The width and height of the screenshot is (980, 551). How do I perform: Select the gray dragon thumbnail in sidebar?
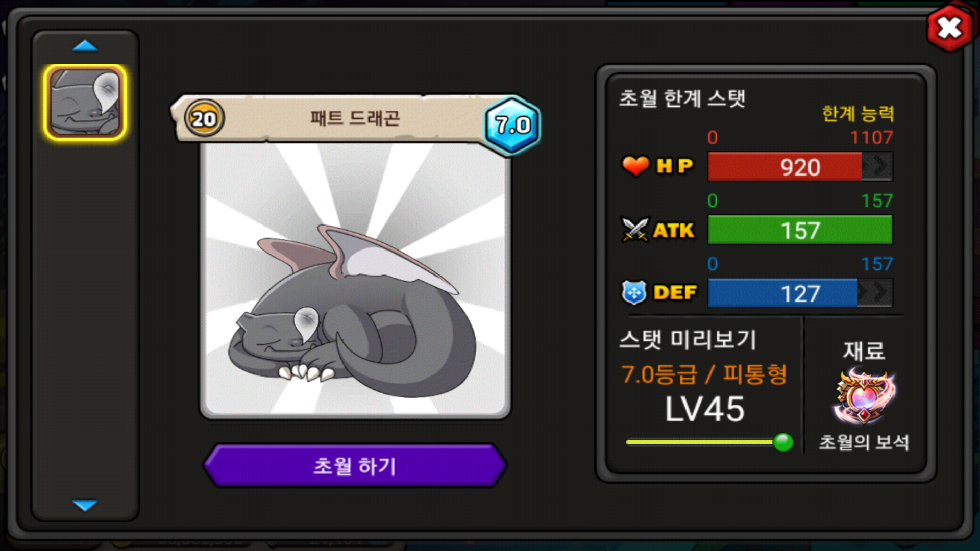pyautogui.click(x=85, y=103)
